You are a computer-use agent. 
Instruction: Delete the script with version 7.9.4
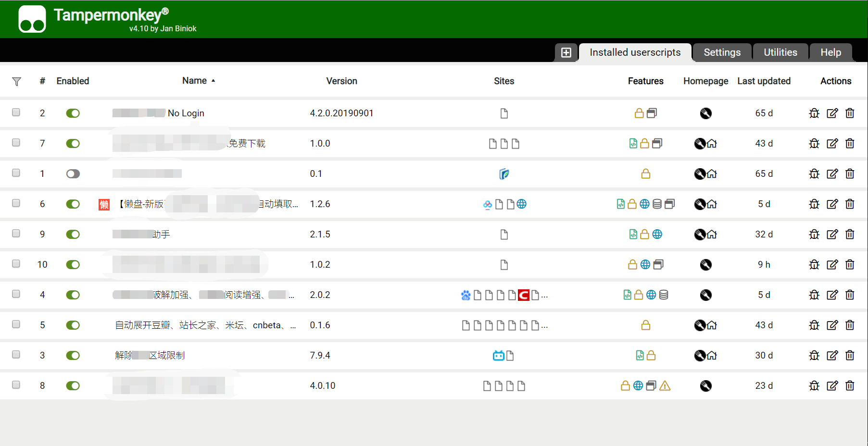pyautogui.click(x=850, y=356)
